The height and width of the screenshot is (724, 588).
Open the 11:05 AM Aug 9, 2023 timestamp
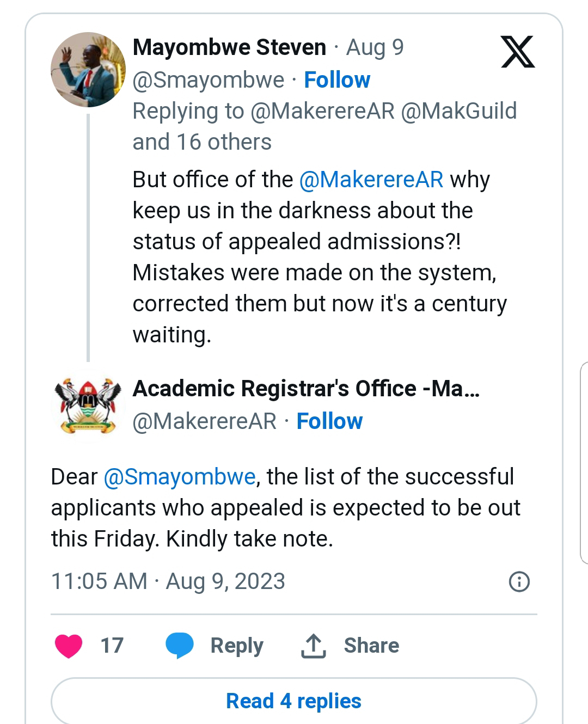168,581
